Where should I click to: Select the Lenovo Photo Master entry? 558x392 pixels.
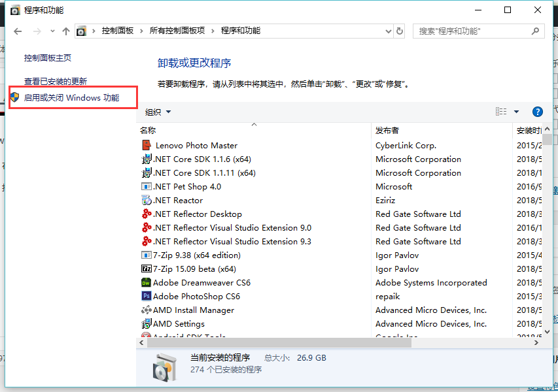pyautogui.click(x=196, y=145)
